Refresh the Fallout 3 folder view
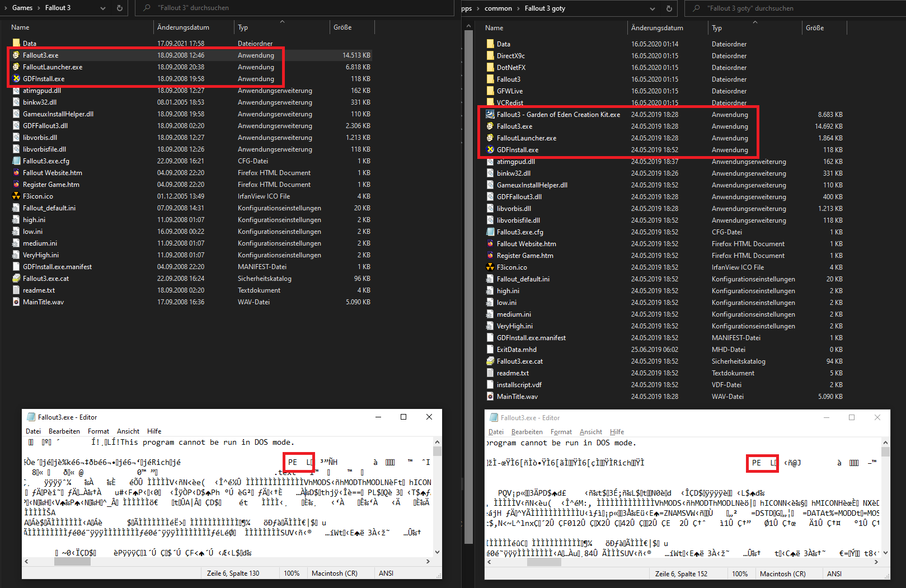Image resolution: width=906 pixels, height=588 pixels. pyautogui.click(x=119, y=8)
